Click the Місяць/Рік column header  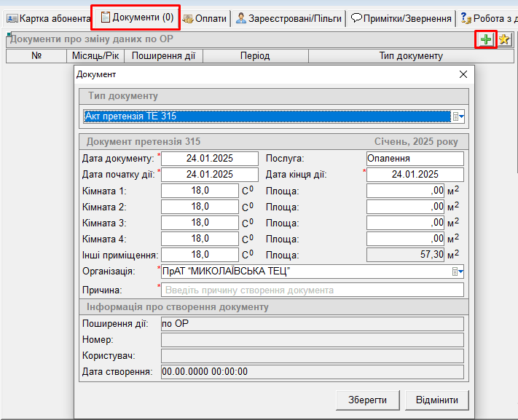tap(95, 56)
